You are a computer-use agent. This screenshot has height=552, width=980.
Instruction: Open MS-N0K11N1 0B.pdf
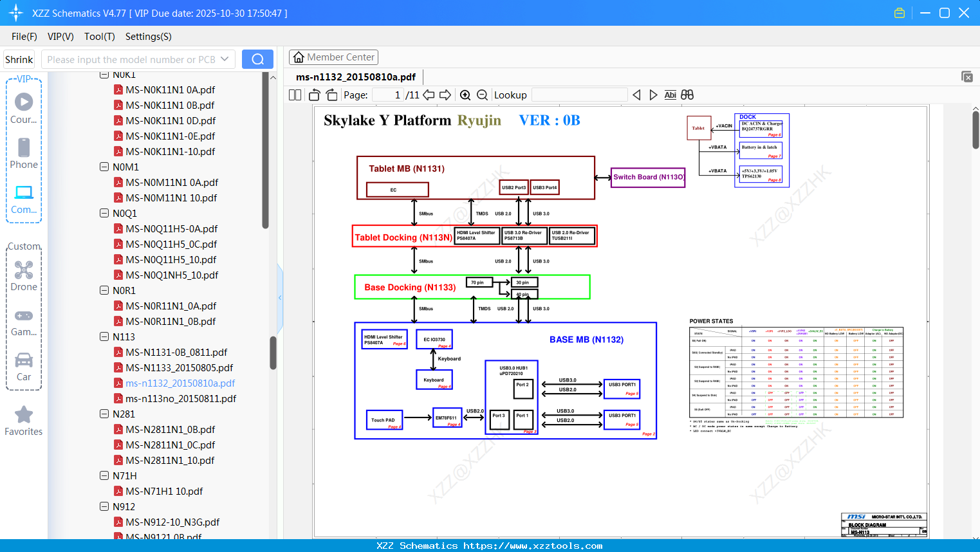[x=170, y=105]
